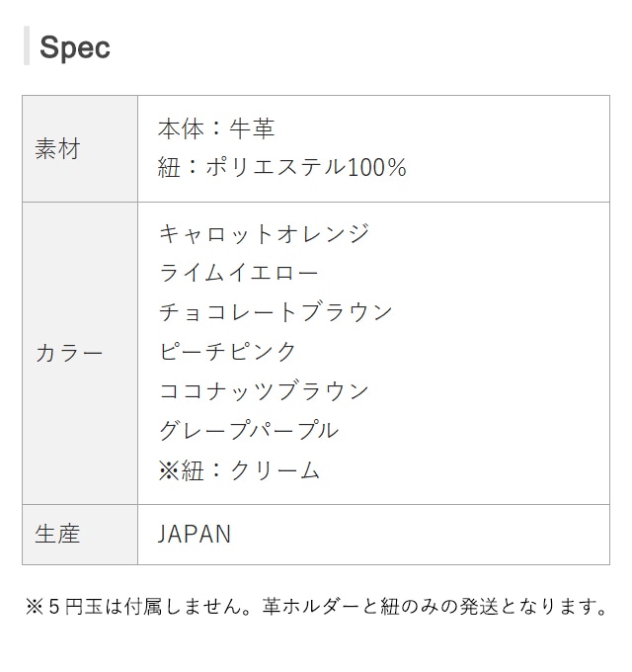Screen dimensions: 632x672
Task: Select the ココナッツブラウン color entry
Action: 264,391
